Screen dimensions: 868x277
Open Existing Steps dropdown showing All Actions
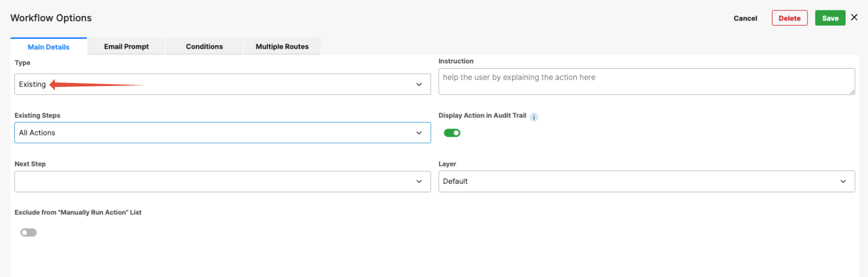pyautogui.click(x=222, y=133)
